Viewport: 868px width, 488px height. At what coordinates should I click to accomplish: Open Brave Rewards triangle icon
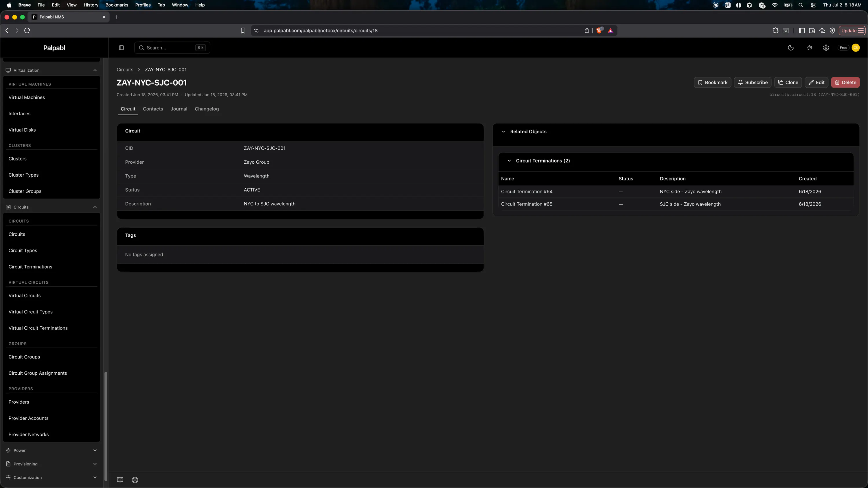(610, 30)
